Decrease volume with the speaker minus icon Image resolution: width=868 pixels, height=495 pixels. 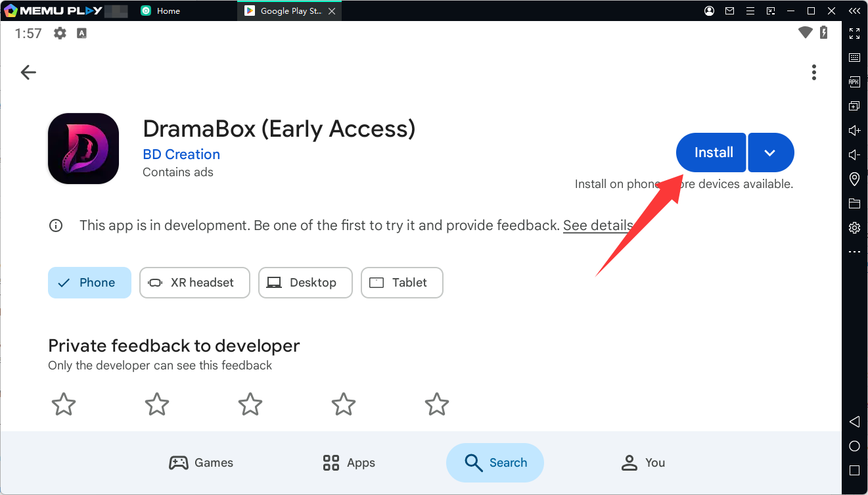[x=854, y=155]
